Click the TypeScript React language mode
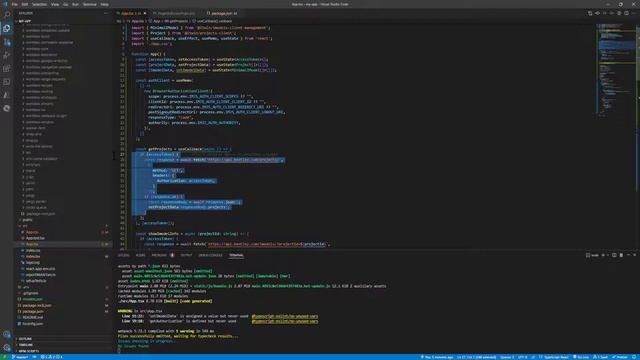 coord(556,357)
